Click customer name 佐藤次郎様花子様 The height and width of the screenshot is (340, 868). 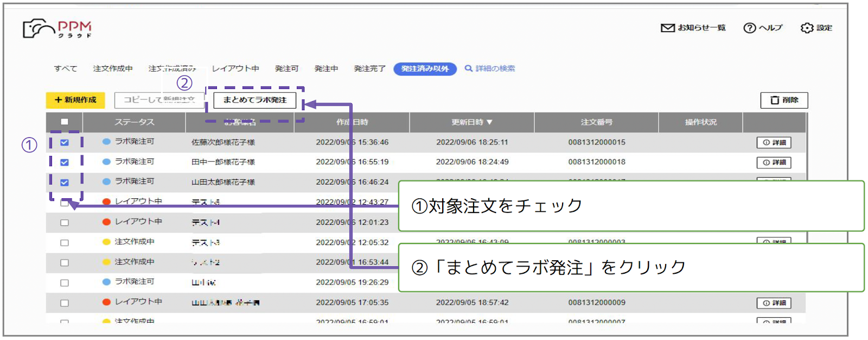coord(223,142)
